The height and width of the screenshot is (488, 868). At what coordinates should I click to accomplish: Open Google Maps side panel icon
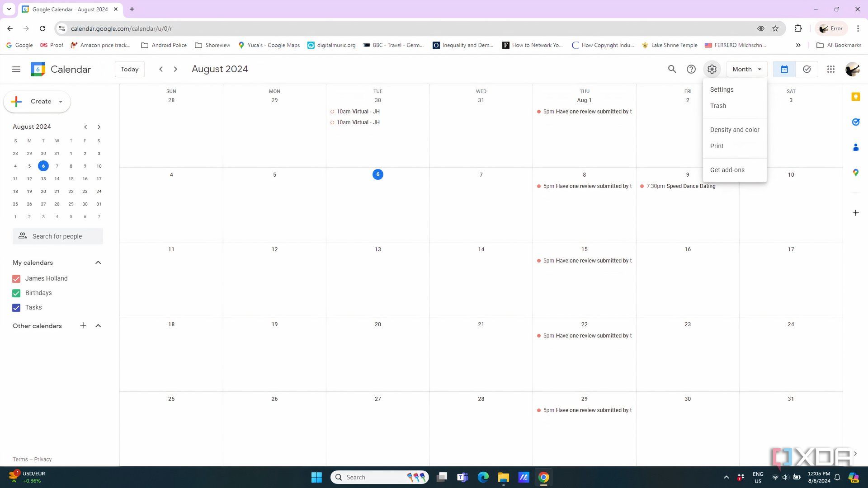(x=855, y=173)
